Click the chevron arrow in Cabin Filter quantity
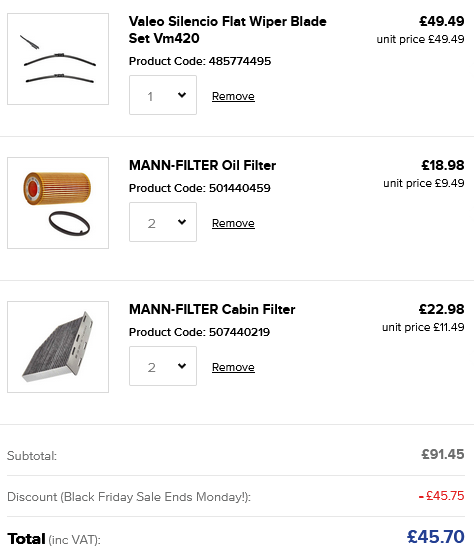Screen dimensions: 474x556 [x=182, y=366]
